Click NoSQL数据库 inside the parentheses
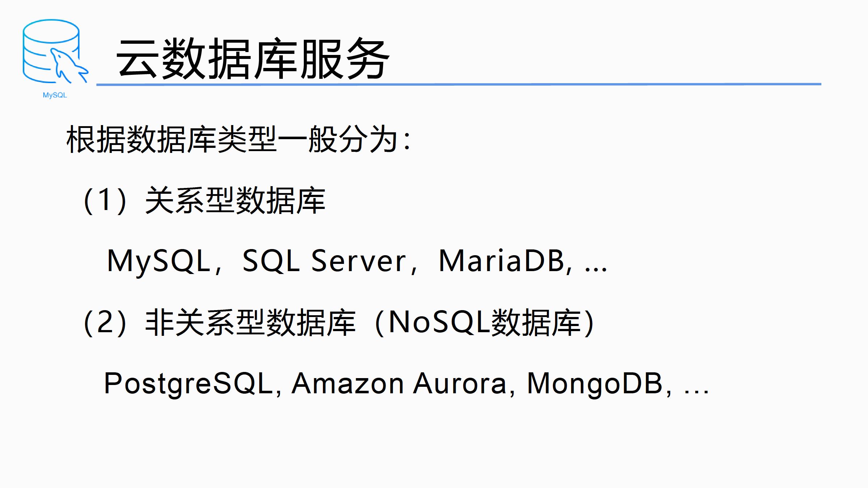The width and height of the screenshot is (868, 488). click(485, 322)
